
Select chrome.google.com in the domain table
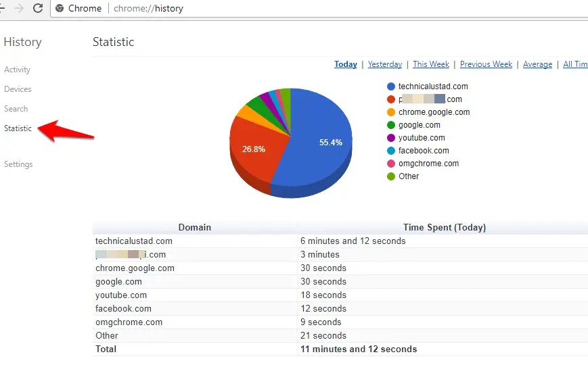click(x=135, y=268)
